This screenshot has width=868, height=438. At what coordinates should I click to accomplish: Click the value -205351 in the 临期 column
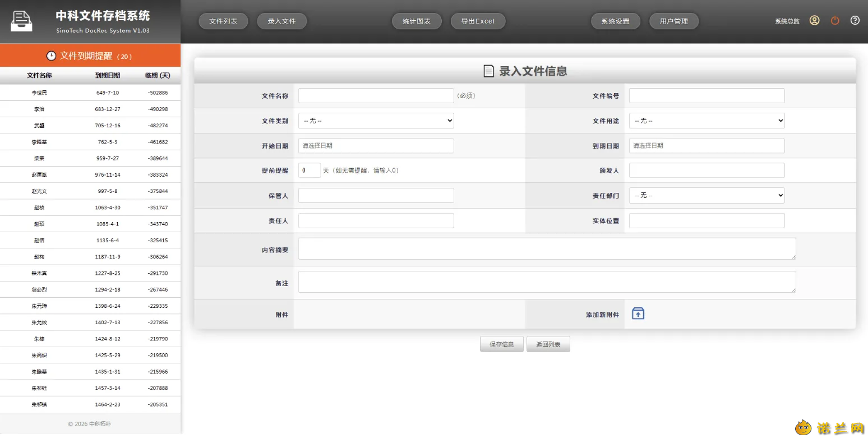click(x=158, y=404)
